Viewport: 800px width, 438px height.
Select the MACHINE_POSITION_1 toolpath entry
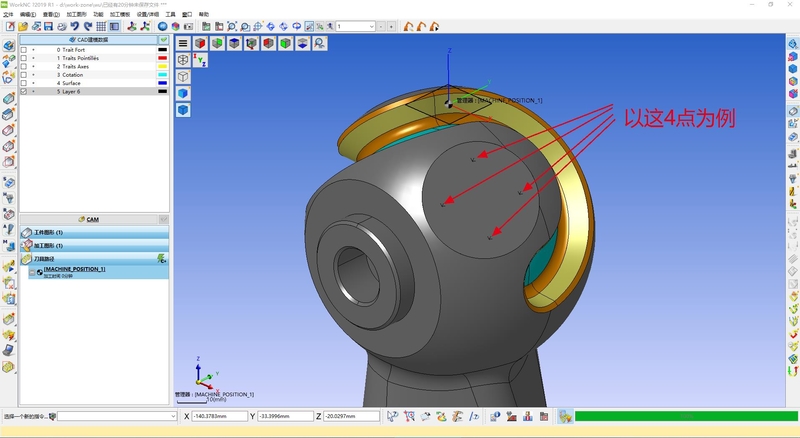[74, 269]
